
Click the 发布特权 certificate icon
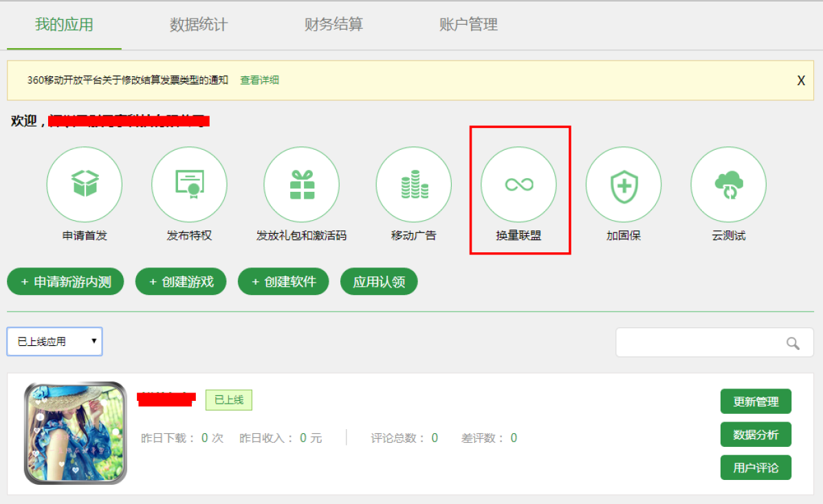[189, 184]
